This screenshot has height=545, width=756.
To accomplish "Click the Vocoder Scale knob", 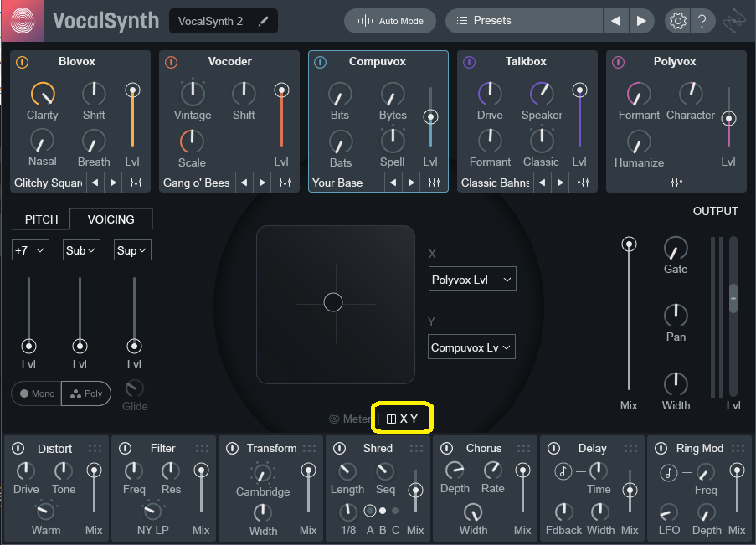I will pos(192,141).
